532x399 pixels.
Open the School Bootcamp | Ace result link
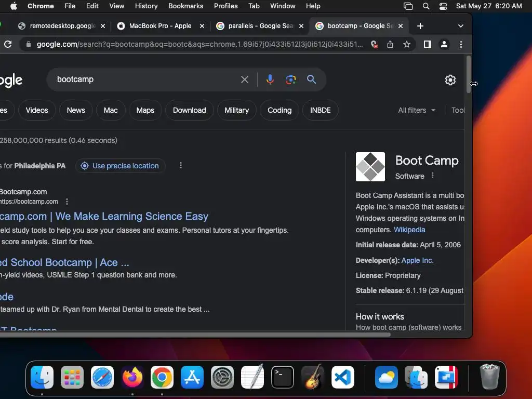64,262
